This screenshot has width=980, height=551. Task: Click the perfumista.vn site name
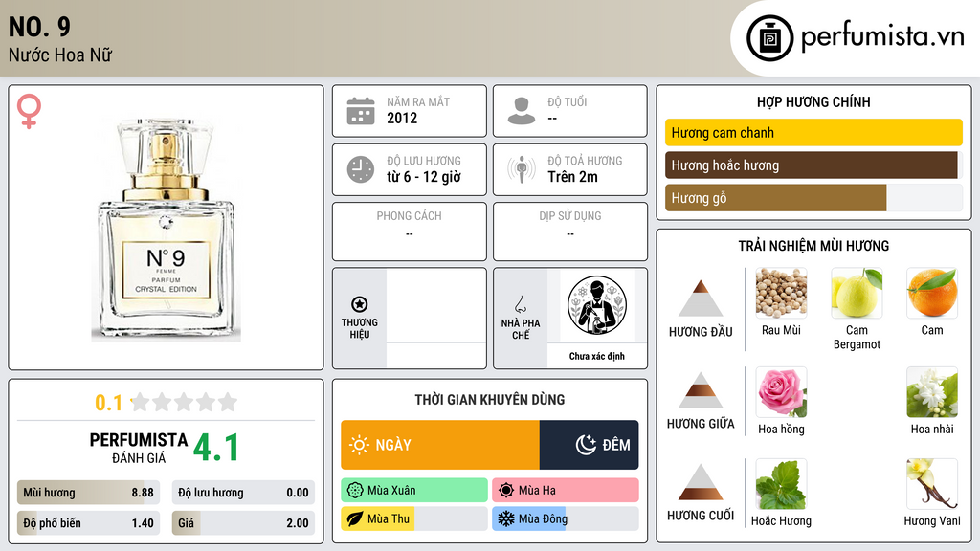[x=882, y=37]
